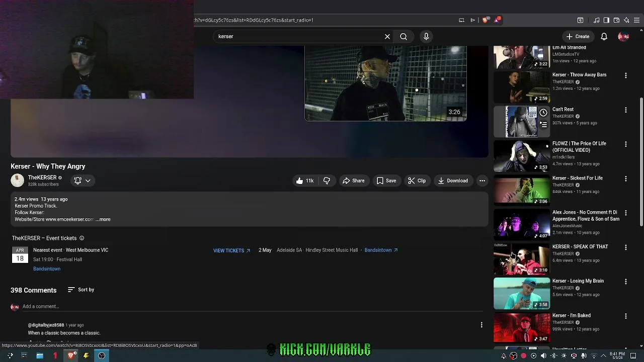Open Bandsintown link for Adelaide event
Image resolution: width=644 pixels, height=362 pixels.
click(381, 250)
